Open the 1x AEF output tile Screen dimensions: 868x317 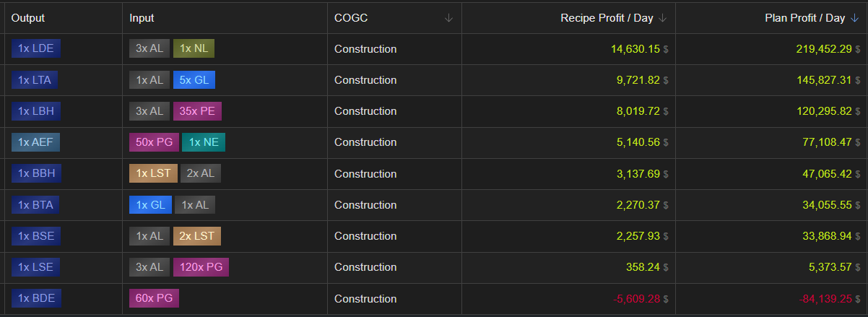36,142
